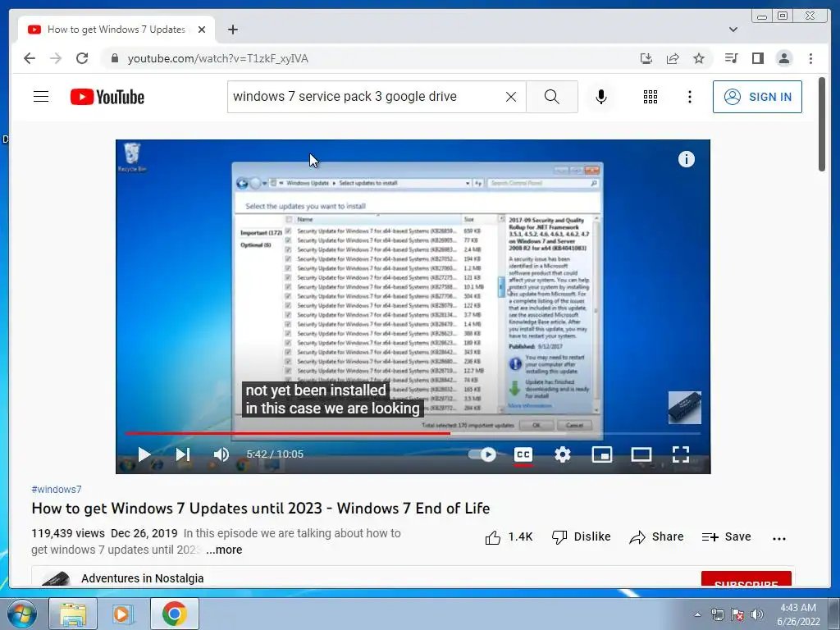
Task: Open Windows Media Player from taskbar
Action: pos(123,614)
